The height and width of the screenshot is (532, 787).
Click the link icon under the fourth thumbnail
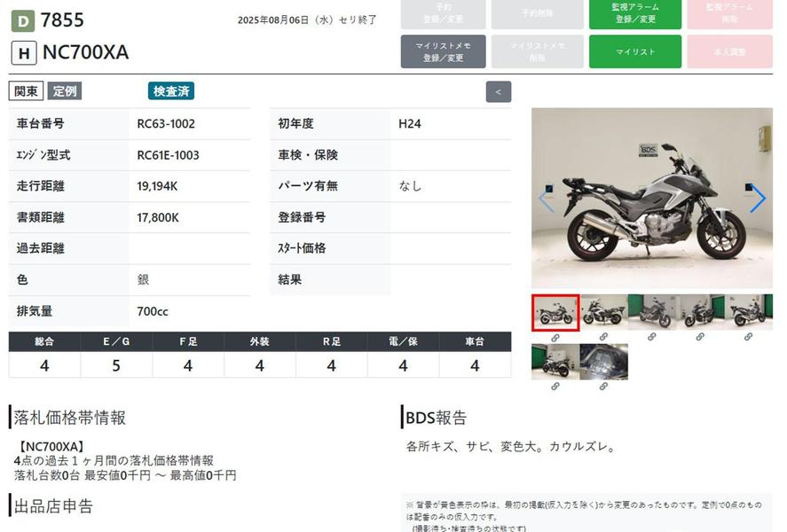[699, 338]
